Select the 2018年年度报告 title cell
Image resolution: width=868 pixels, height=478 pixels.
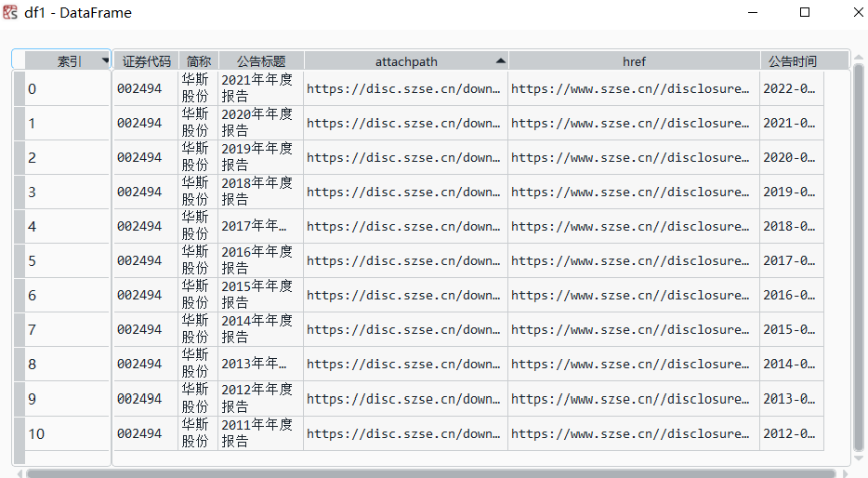pyautogui.click(x=261, y=192)
